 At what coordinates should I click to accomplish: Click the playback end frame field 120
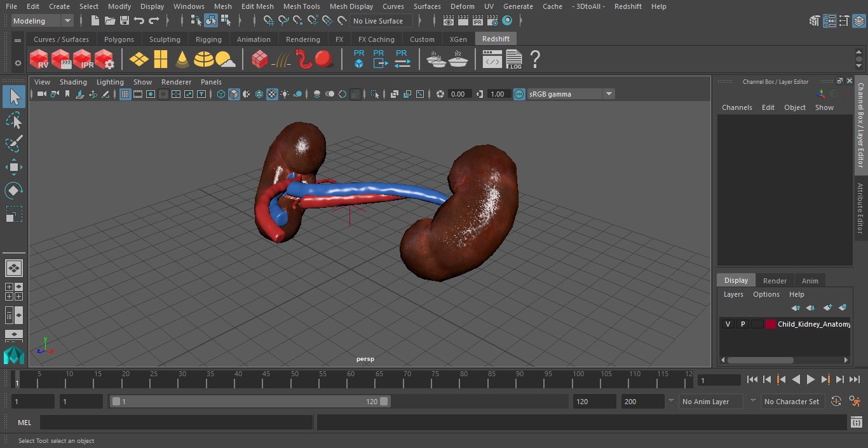click(x=594, y=402)
